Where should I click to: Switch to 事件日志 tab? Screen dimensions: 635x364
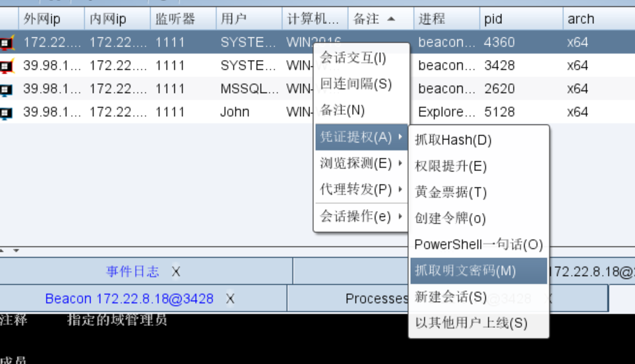(x=132, y=271)
